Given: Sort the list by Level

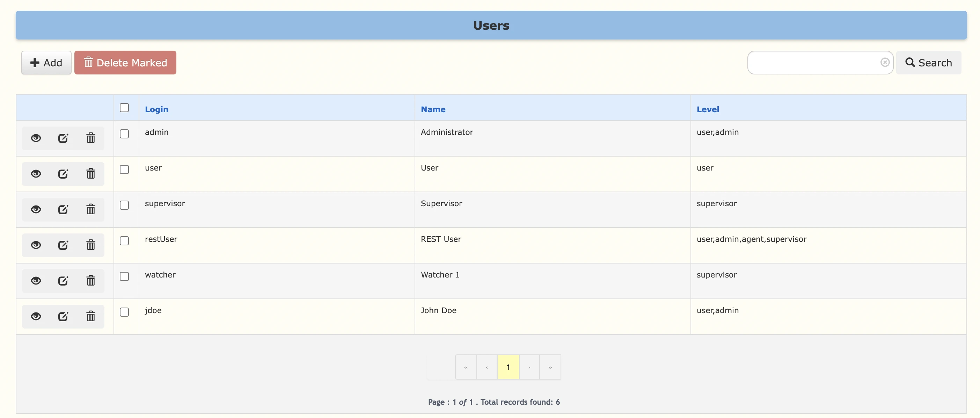Looking at the screenshot, I should (x=708, y=109).
